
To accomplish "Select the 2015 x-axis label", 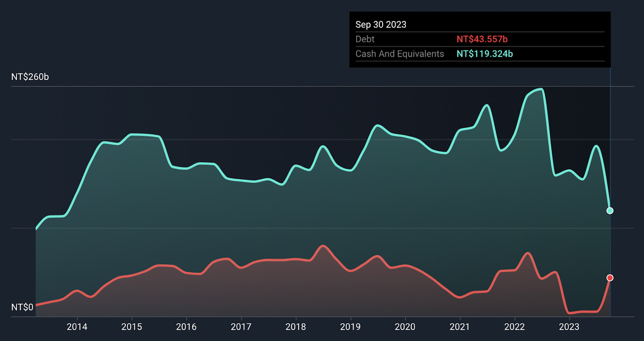I will click(132, 327).
